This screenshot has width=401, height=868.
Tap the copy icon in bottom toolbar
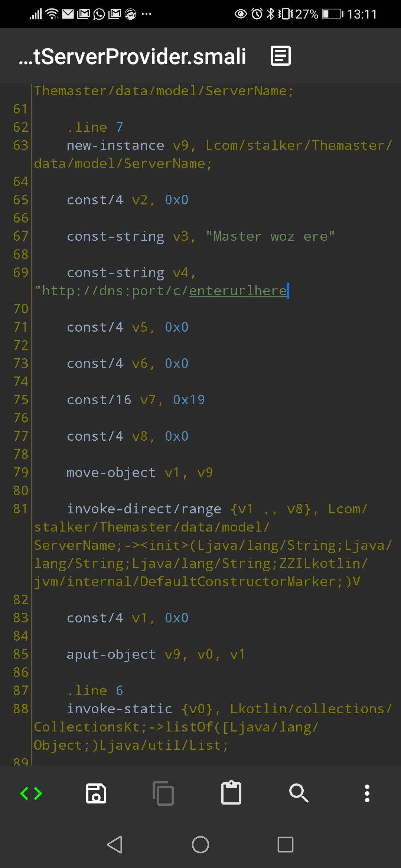click(x=163, y=793)
